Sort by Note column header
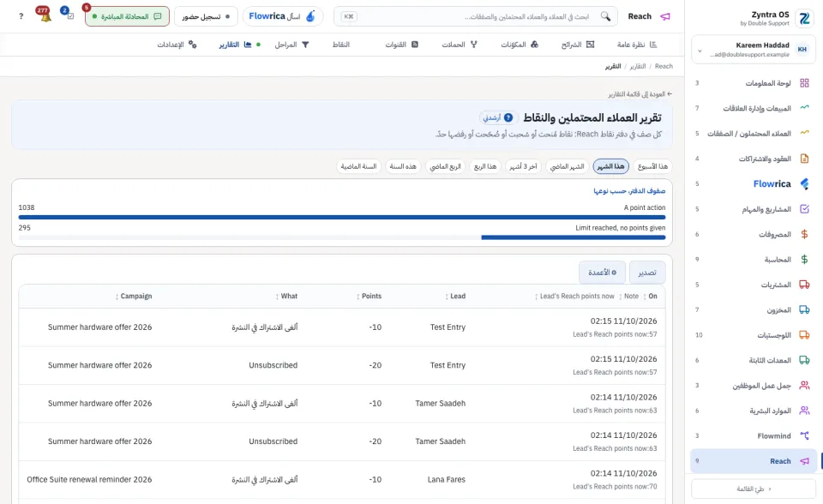Screen dimensions: 823x504 coord(629,296)
